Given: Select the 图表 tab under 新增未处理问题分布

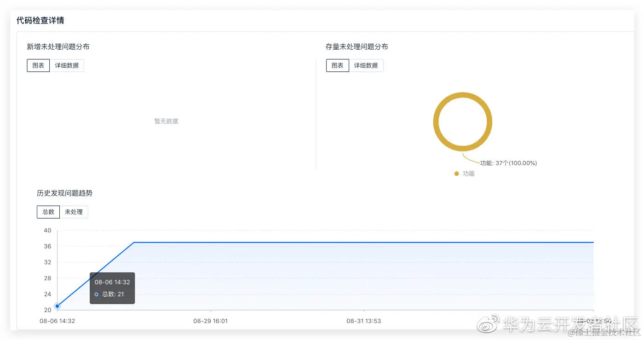Looking at the screenshot, I should click(38, 65).
